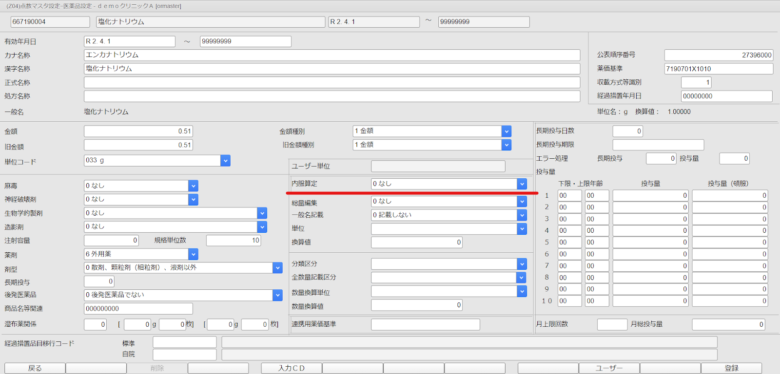Click the 商品名等関連 field 000000000
This screenshot has height=374, width=780.
point(138,309)
